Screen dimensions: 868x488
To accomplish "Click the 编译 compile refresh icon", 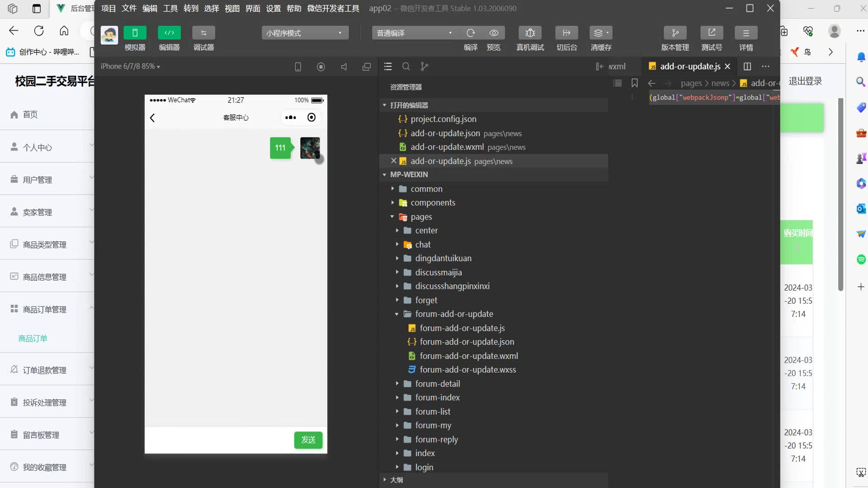I will click(x=471, y=33).
